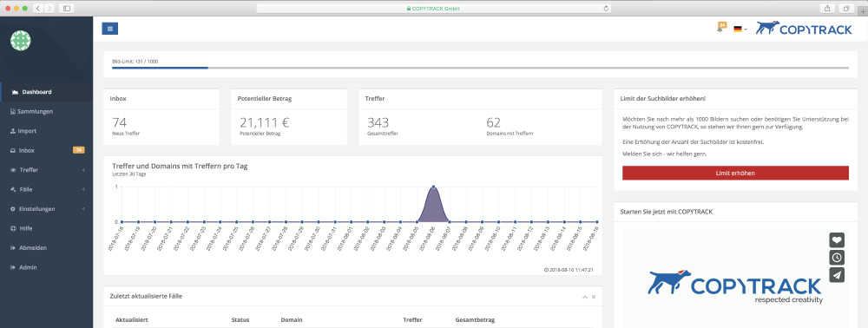Click the chart peak point on 2018-08-06
Screen dimensions: 868x328
pyautogui.click(x=433, y=187)
